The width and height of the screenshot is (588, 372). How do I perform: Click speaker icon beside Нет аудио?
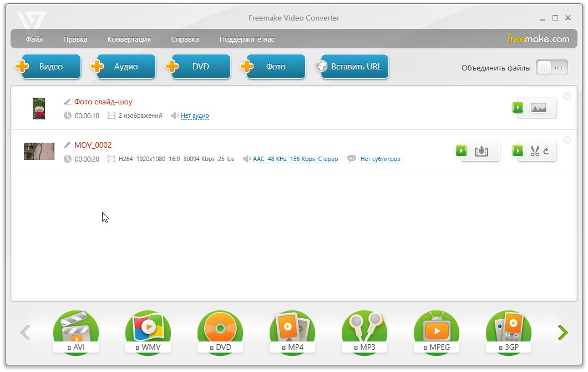[174, 115]
